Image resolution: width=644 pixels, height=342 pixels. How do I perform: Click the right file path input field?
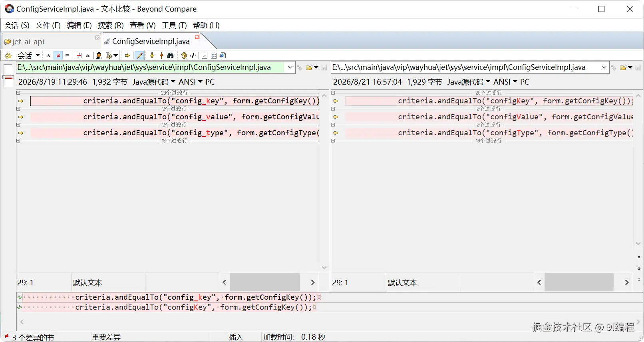[x=465, y=67]
